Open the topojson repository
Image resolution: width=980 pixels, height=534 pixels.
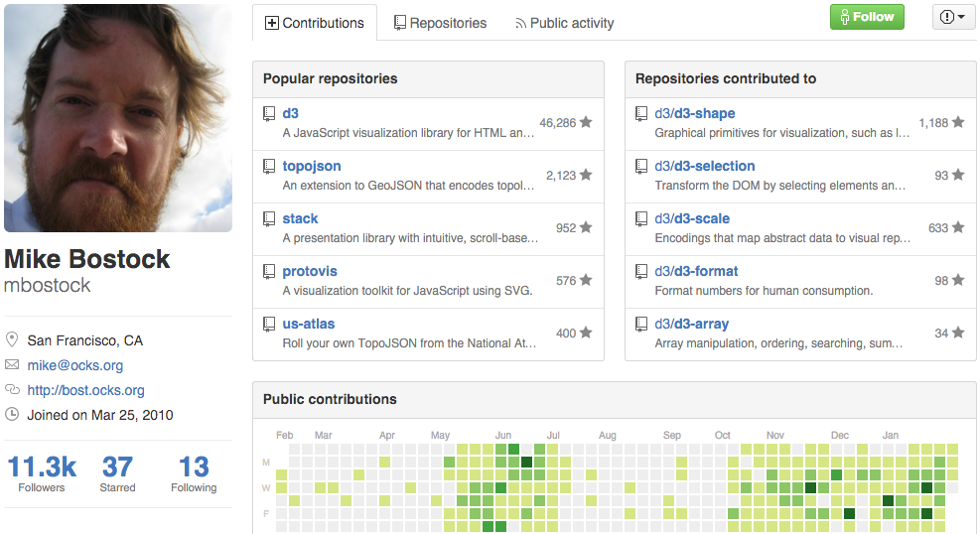click(x=311, y=166)
